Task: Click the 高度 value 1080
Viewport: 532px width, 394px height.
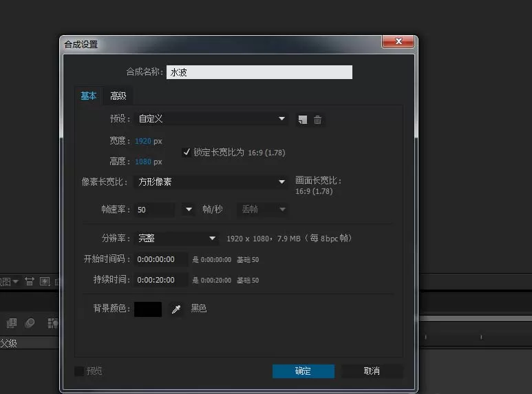Action: [143, 162]
